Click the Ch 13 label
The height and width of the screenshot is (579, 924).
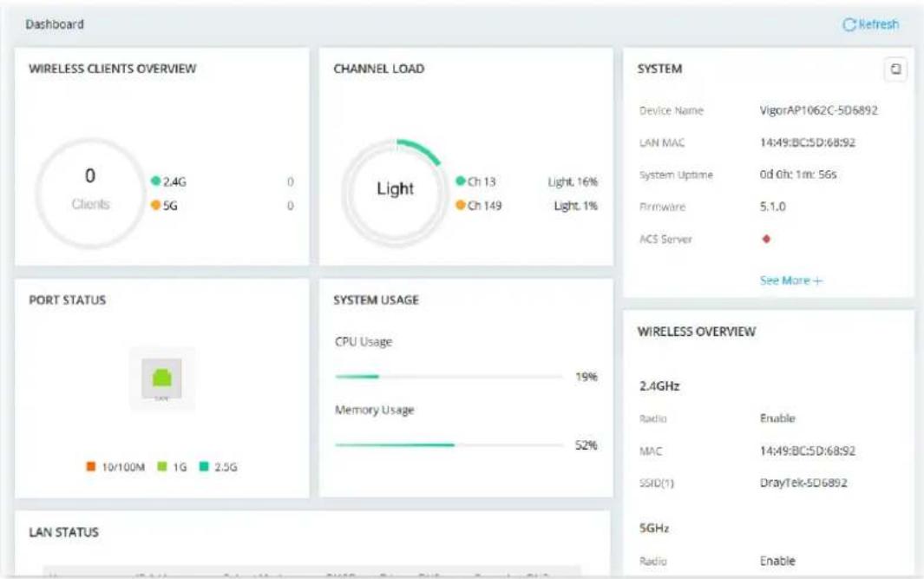coord(482,181)
